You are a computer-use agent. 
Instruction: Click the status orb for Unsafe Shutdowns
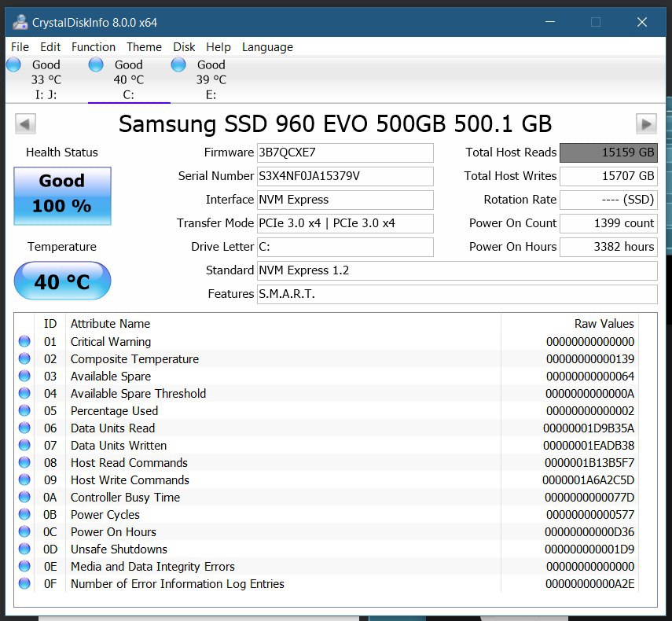coord(24,549)
